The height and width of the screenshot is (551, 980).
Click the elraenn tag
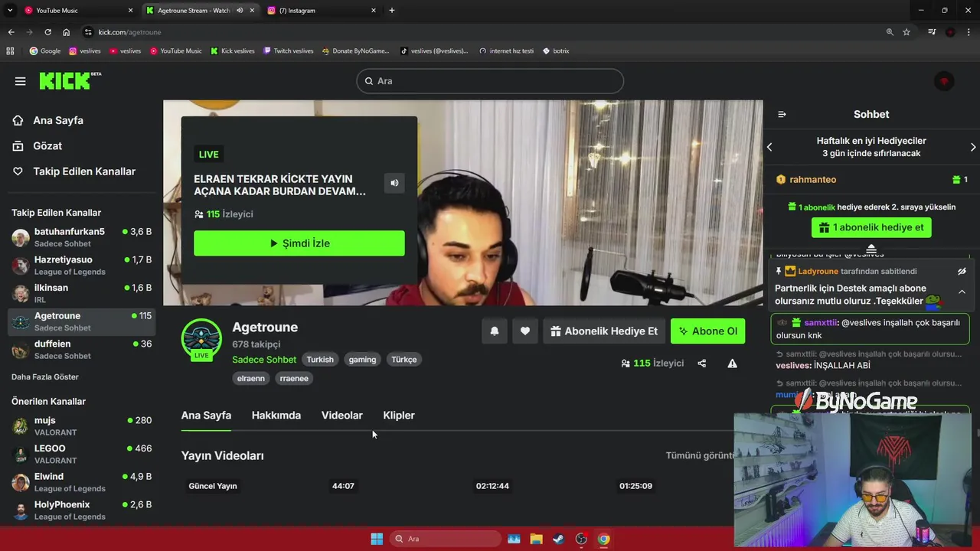coord(251,378)
